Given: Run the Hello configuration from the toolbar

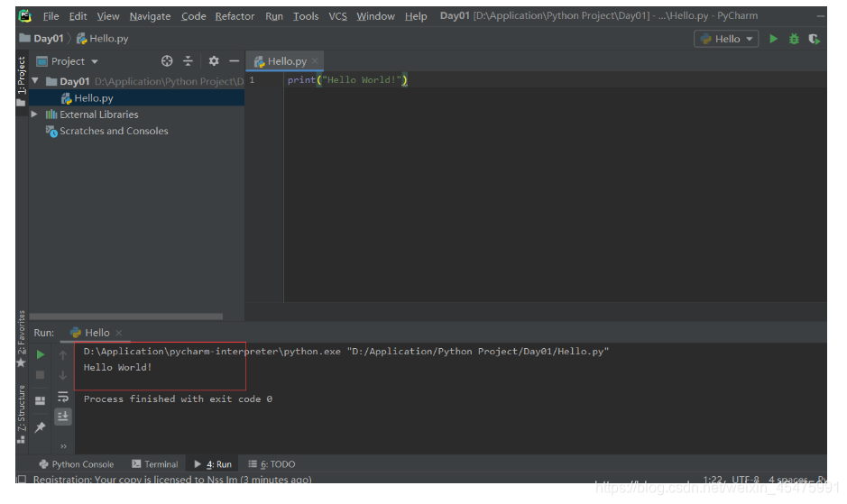Looking at the screenshot, I should coord(774,39).
